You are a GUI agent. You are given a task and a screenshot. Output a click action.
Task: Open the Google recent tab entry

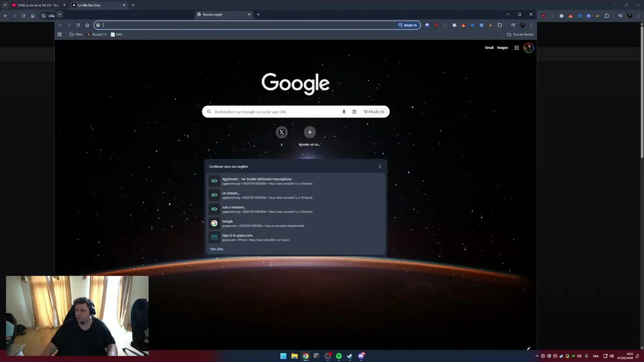pos(296,223)
